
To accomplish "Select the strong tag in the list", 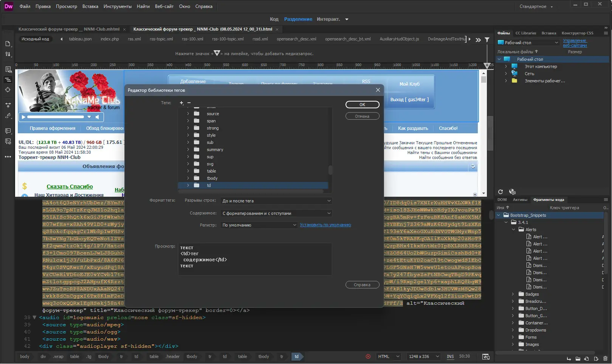I will 212,128.
